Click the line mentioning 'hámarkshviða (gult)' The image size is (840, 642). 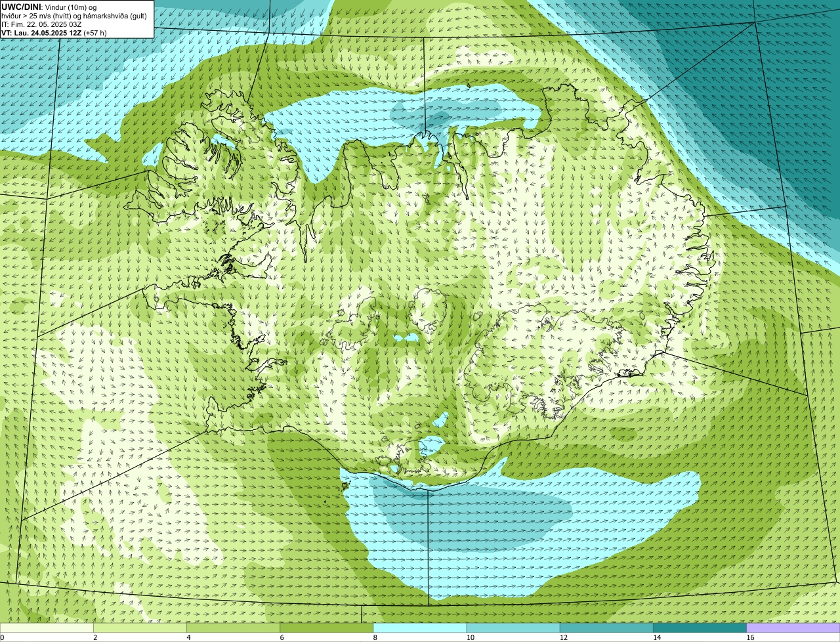(74, 16)
